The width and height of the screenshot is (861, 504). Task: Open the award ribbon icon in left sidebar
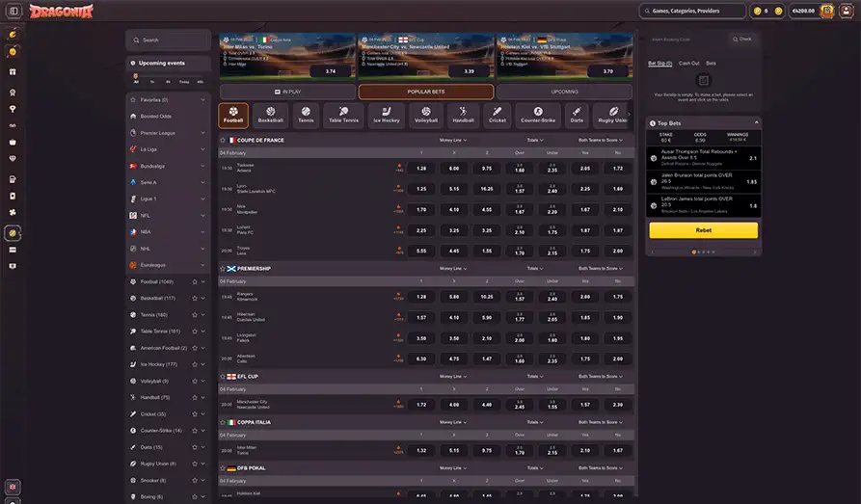(x=13, y=93)
